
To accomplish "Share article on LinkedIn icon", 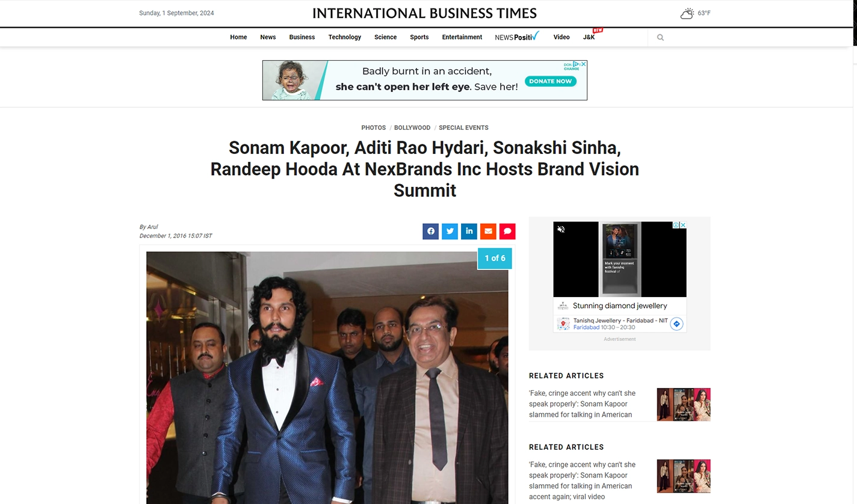I will [x=469, y=231].
